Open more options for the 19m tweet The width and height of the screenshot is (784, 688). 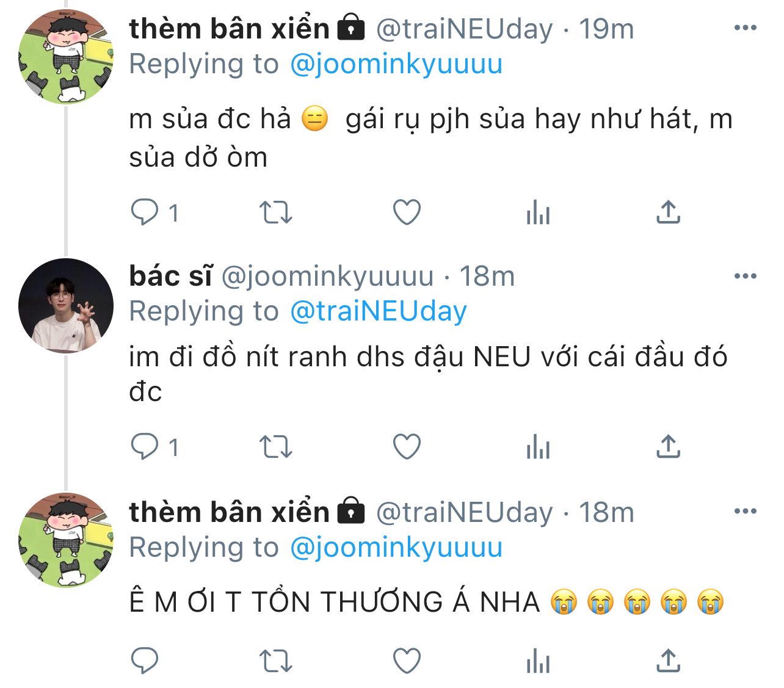(745, 28)
